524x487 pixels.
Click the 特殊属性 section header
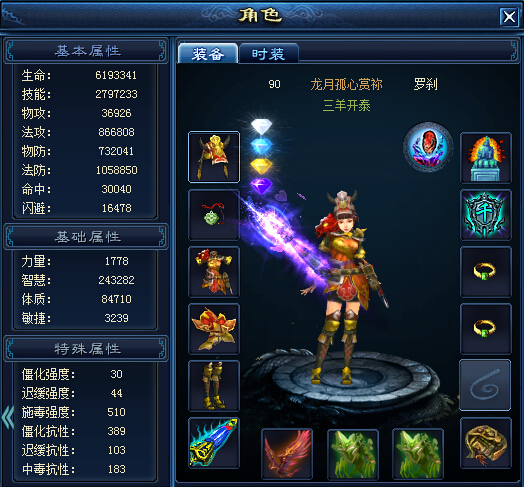pos(86,349)
